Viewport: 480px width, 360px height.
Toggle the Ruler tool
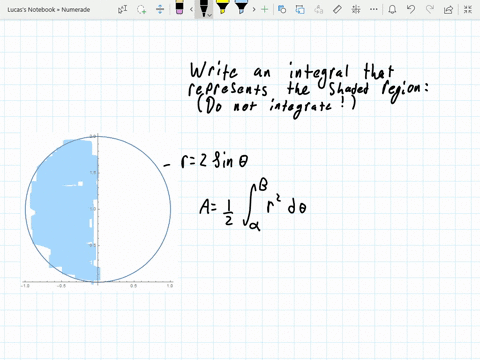[337, 9]
